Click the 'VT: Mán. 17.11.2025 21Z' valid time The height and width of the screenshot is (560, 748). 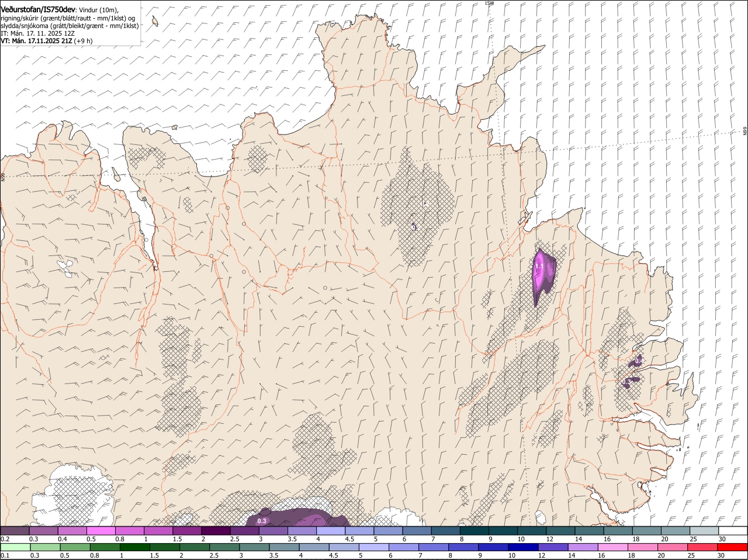(x=36, y=41)
